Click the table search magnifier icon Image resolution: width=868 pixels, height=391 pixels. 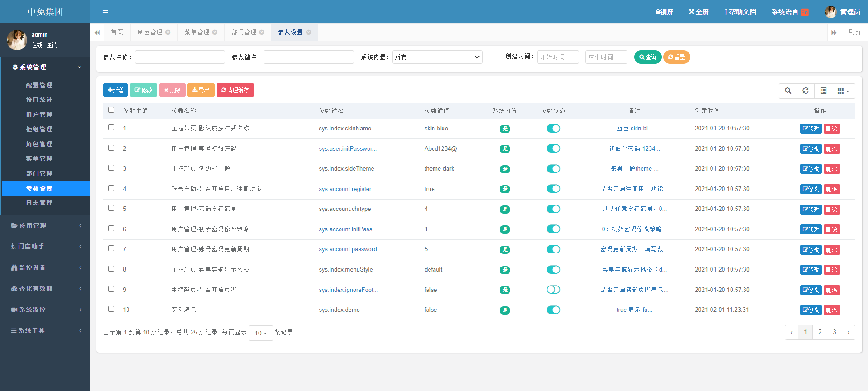pyautogui.click(x=788, y=91)
